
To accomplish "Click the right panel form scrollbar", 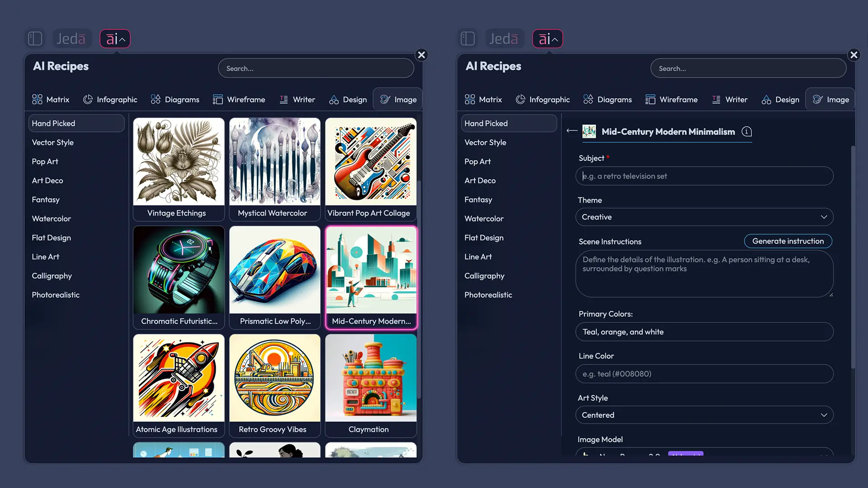I will coord(853,257).
